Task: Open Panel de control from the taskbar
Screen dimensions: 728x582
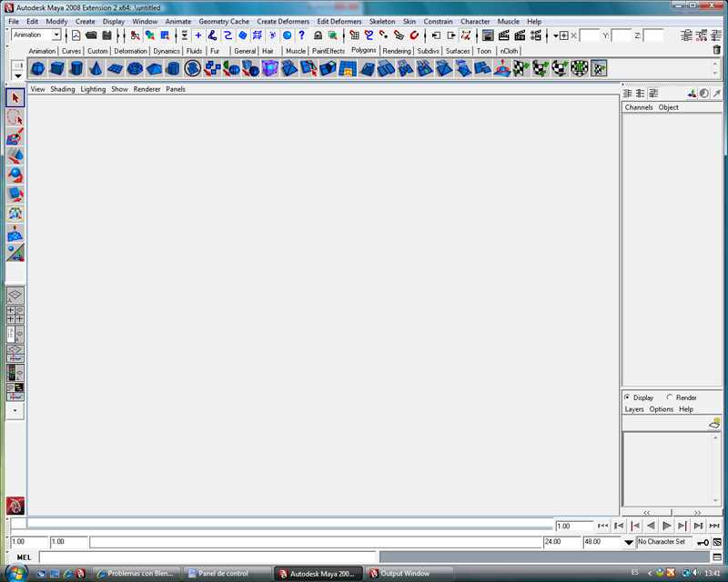Action: coord(227,573)
